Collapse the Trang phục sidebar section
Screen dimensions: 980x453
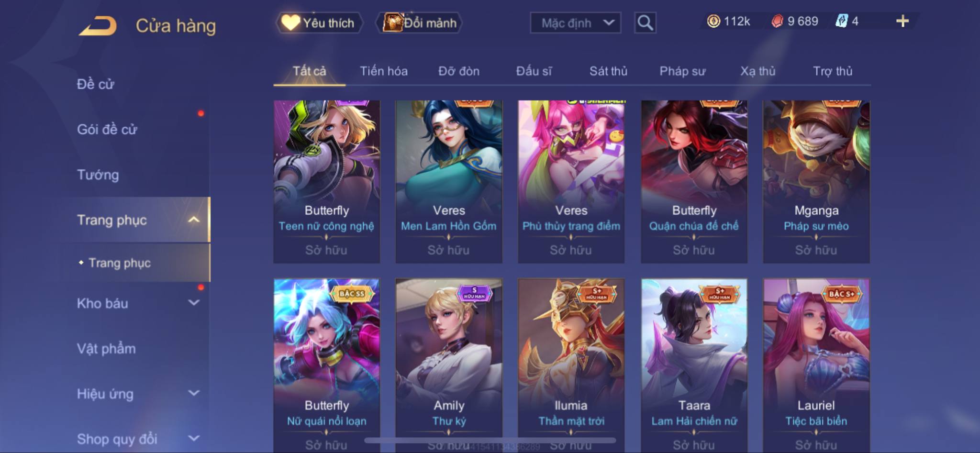click(194, 220)
